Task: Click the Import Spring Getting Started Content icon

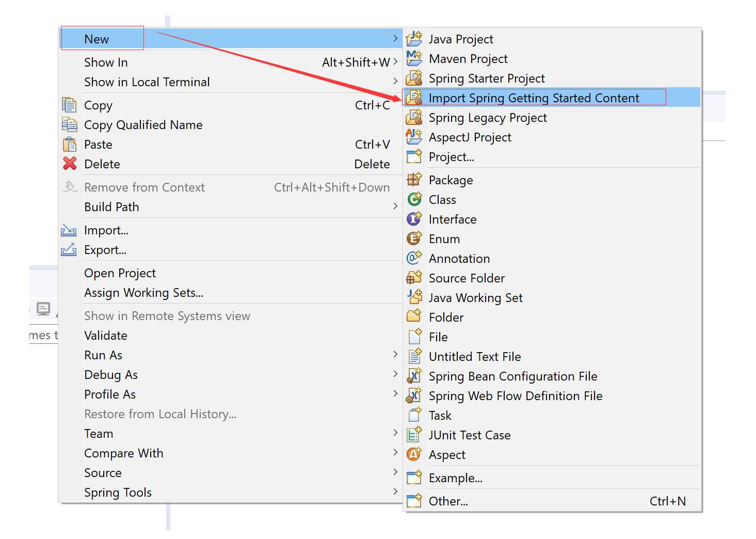Action: [x=414, y=98]
